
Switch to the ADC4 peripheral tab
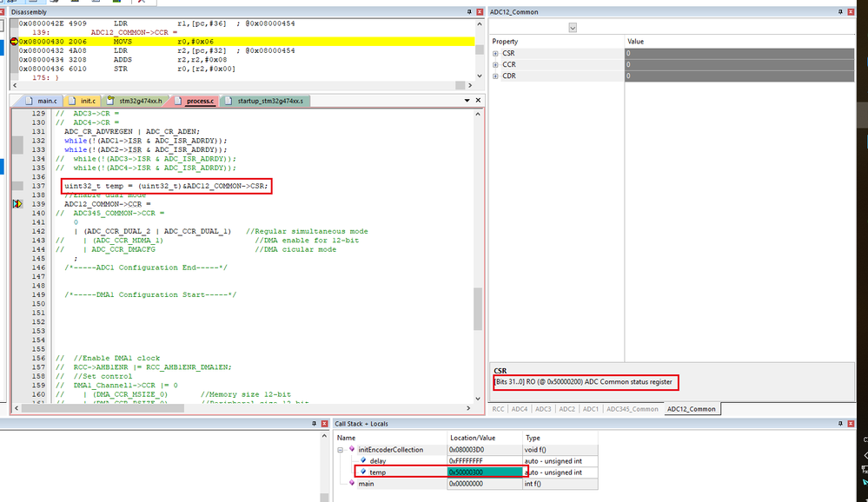click(520, 409)
